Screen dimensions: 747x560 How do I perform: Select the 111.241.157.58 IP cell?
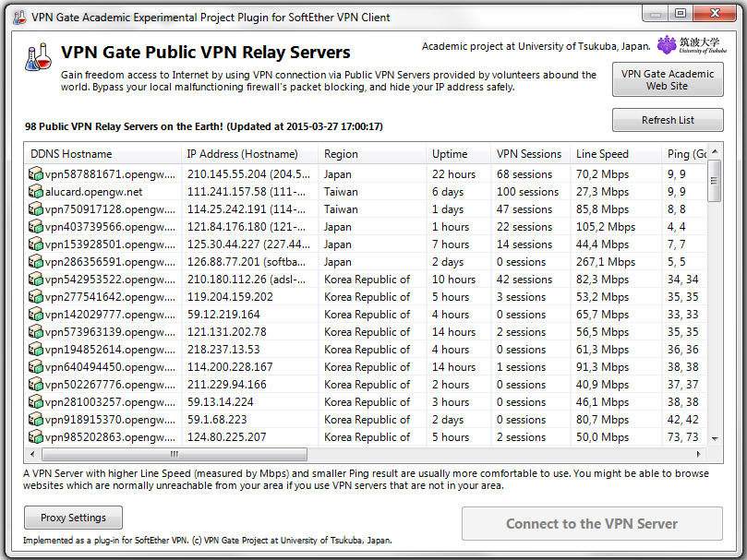click(x=248, y=191)
